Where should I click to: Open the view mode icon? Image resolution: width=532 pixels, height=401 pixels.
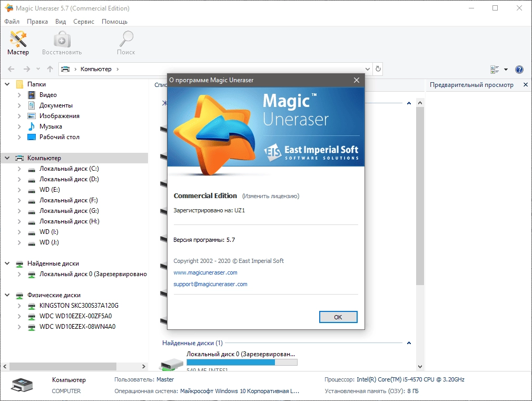[x=495, y=69]
